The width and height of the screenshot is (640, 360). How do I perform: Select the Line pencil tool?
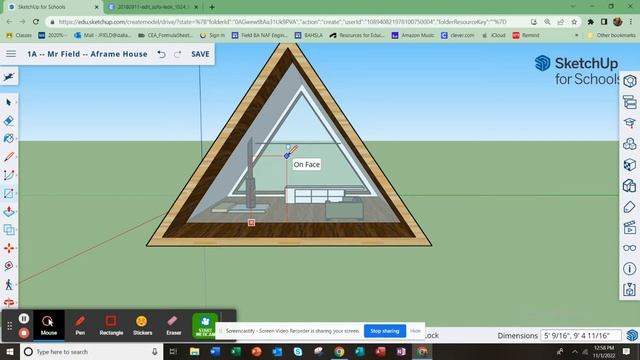(x=9, y=157)
